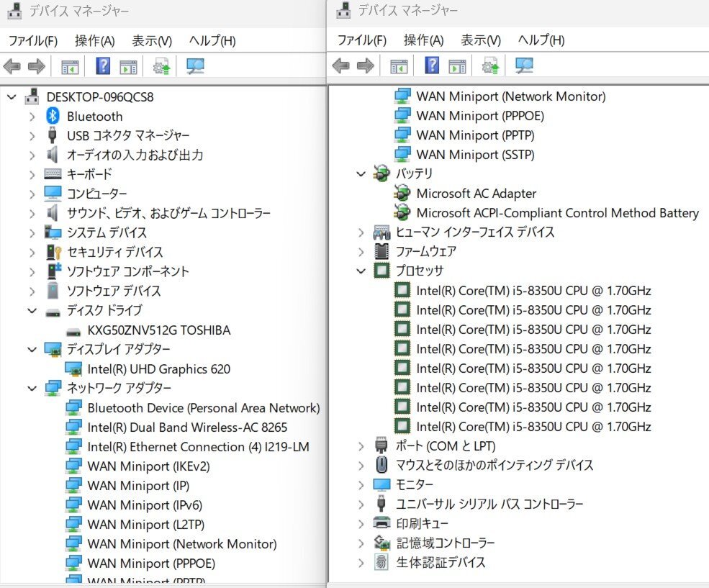Scan for hardware changes in the right window toolbar
The width and height of the screenshot is (709, 588).
(x=525, y=66)
